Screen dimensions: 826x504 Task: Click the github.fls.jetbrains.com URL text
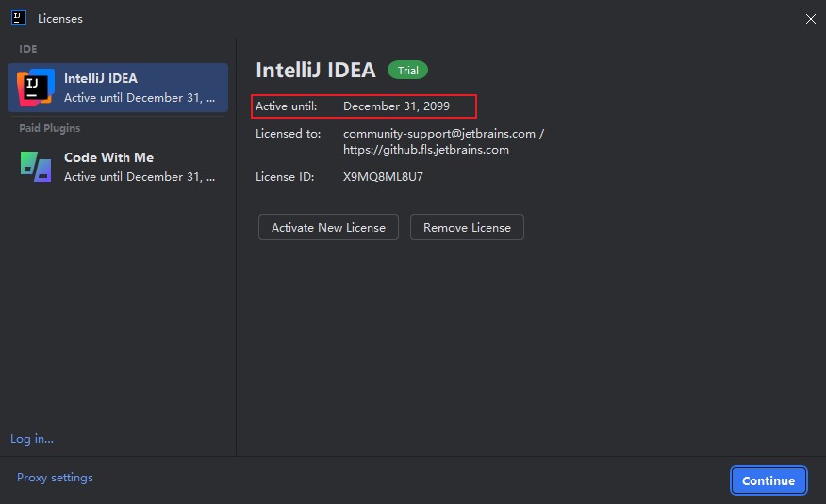426,149
